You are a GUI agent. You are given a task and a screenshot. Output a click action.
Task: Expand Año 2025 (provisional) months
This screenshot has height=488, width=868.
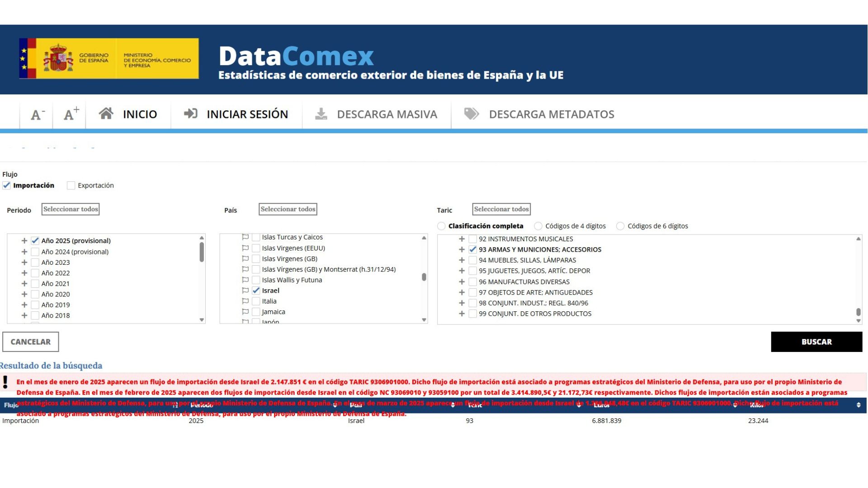click(x=24, y=241)
